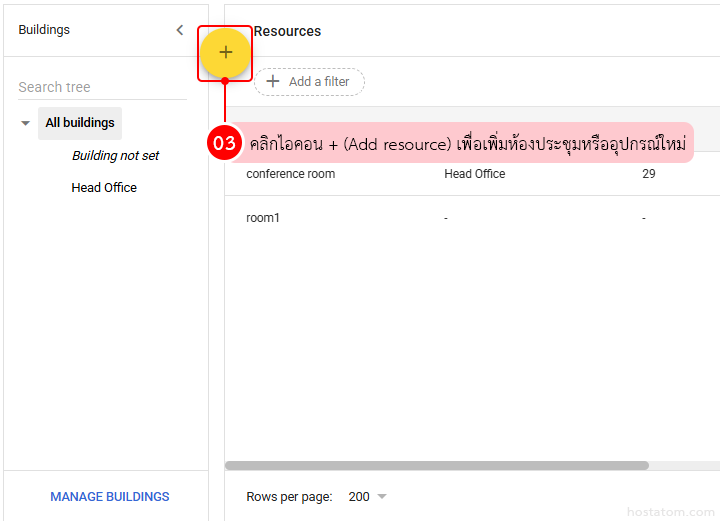This screenshot has height=521, width=720.
Task: Open the Rows per page dropdown
Action: tap(367, 497)
